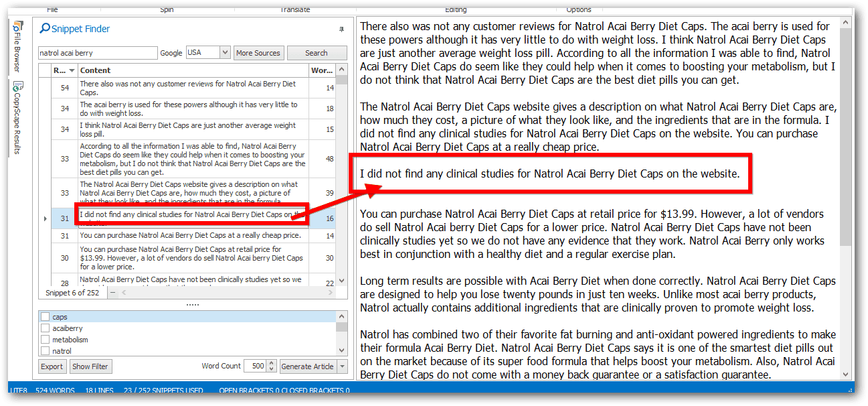Expand the Generate Article dropdown arrow
The height and width of the screenshot is (406, 868).
pyautogui.click(x=343, y=366)
